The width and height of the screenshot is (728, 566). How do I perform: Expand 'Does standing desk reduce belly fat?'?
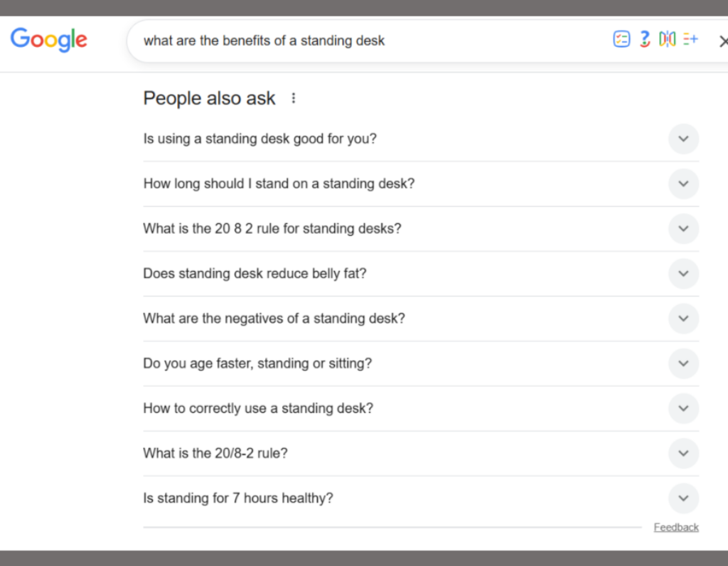pyautogui.click(x=683, y=273)
